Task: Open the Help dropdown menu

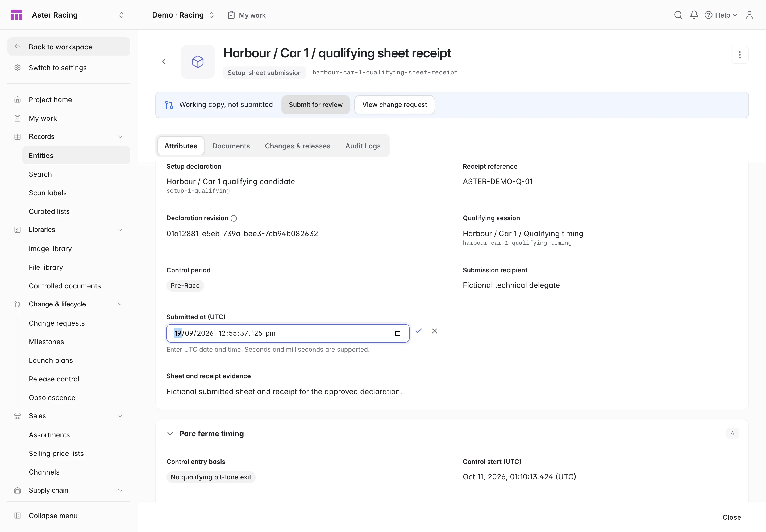Action: pyautogui.click(x=721, y=15)
